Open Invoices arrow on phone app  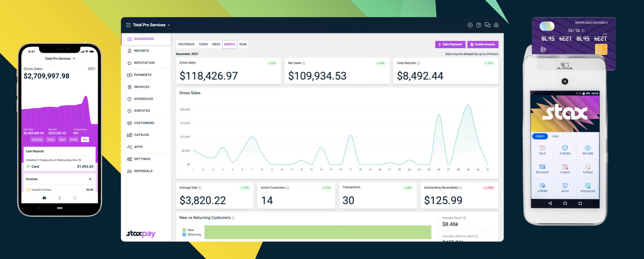tap(90, 179)
